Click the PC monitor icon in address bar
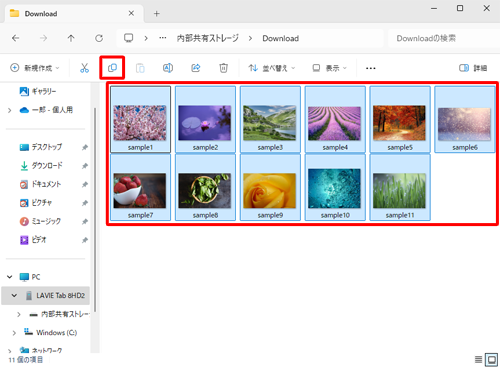Screen dimensions: 500x367 pos(129,38)
